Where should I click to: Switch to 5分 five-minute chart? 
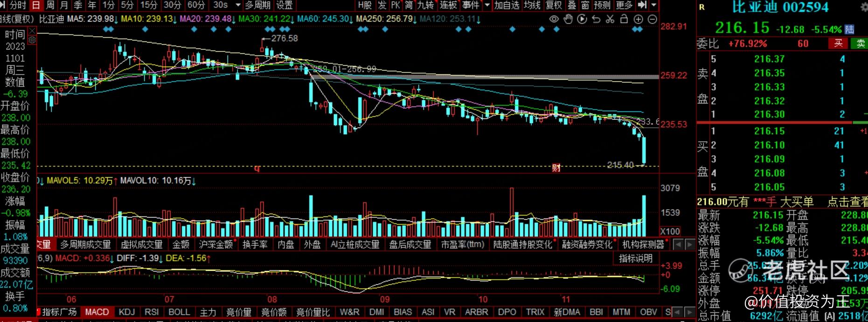(x=127, y=5)
